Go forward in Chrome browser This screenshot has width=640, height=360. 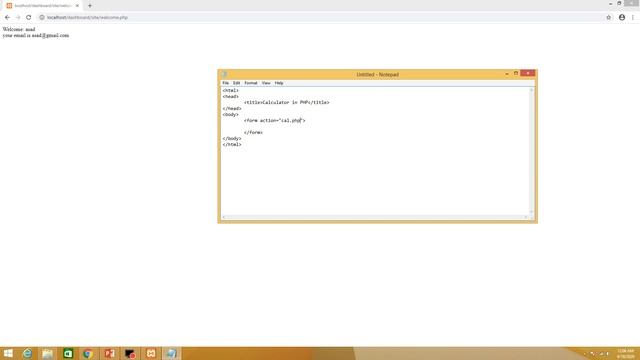pos(18,18)
